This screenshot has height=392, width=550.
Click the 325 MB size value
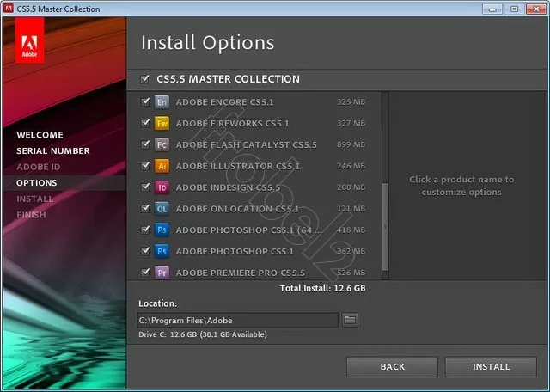tap(351, 101)
